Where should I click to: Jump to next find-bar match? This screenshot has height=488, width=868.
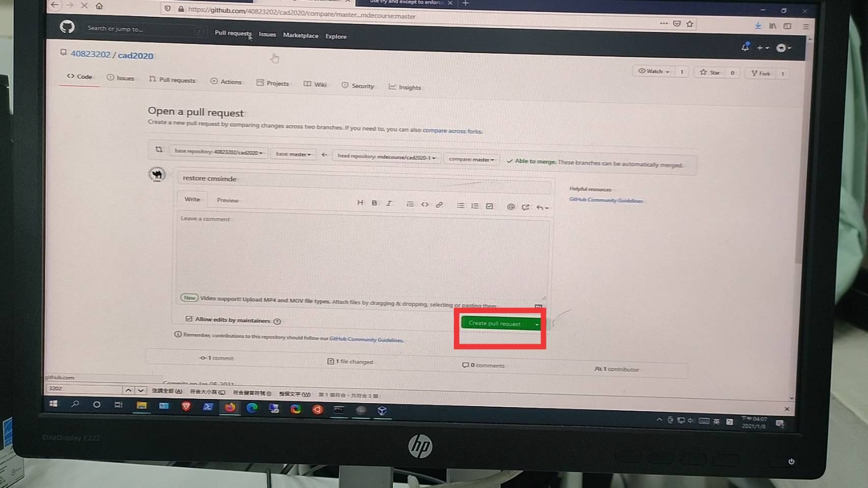click(140, 390)
